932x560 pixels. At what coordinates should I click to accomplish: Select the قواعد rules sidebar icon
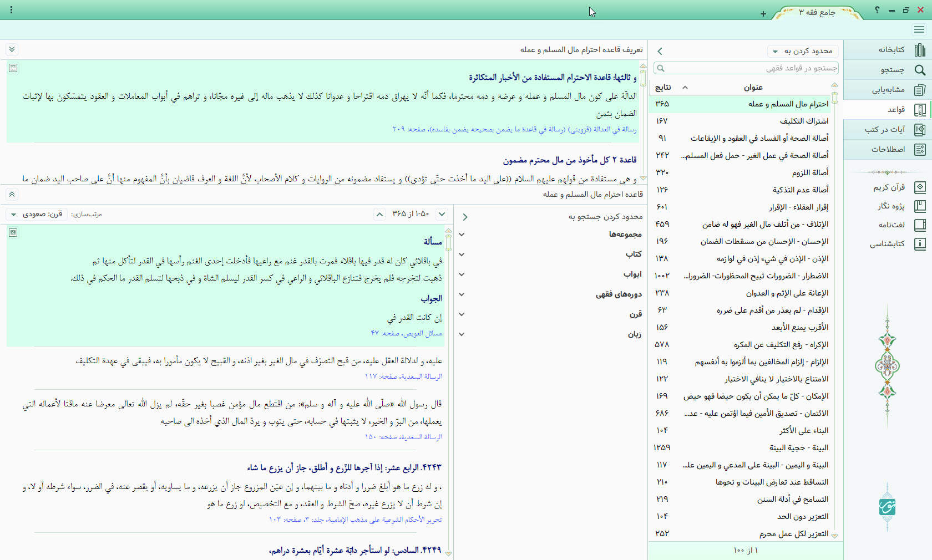tap(920, 110)
